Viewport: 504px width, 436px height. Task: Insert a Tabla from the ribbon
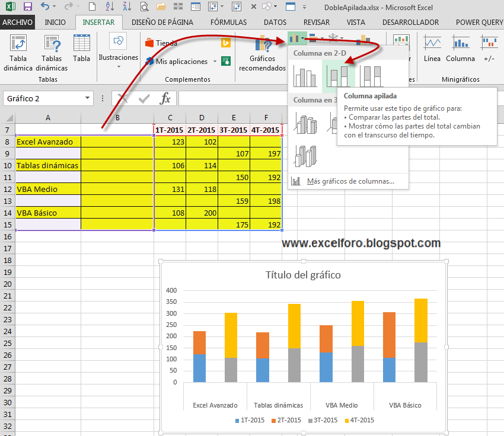(81, 48)
